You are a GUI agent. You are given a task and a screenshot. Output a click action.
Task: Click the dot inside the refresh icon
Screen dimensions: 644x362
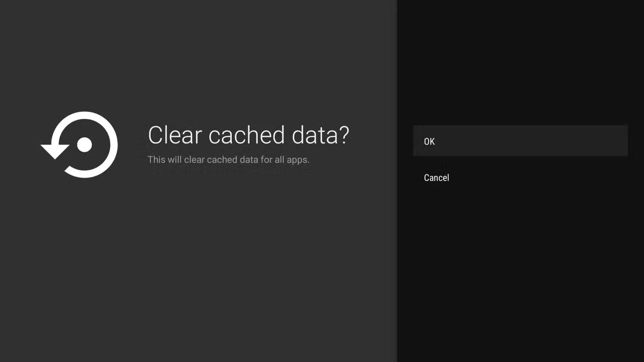(85, 144)
